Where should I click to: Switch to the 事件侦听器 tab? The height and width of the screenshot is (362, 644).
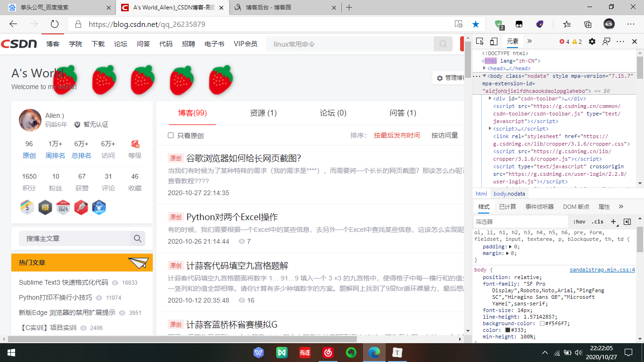[x=540, y=206]
